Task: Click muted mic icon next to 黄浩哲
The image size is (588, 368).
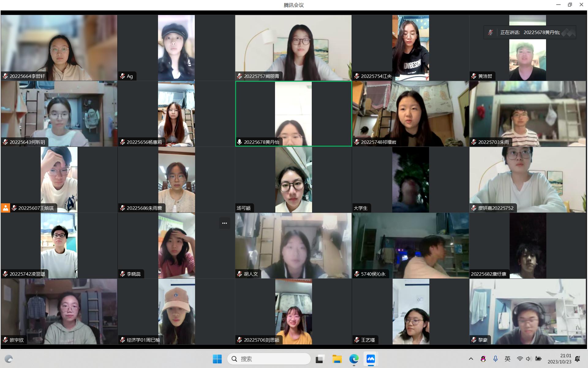Action: click(474, 76)
